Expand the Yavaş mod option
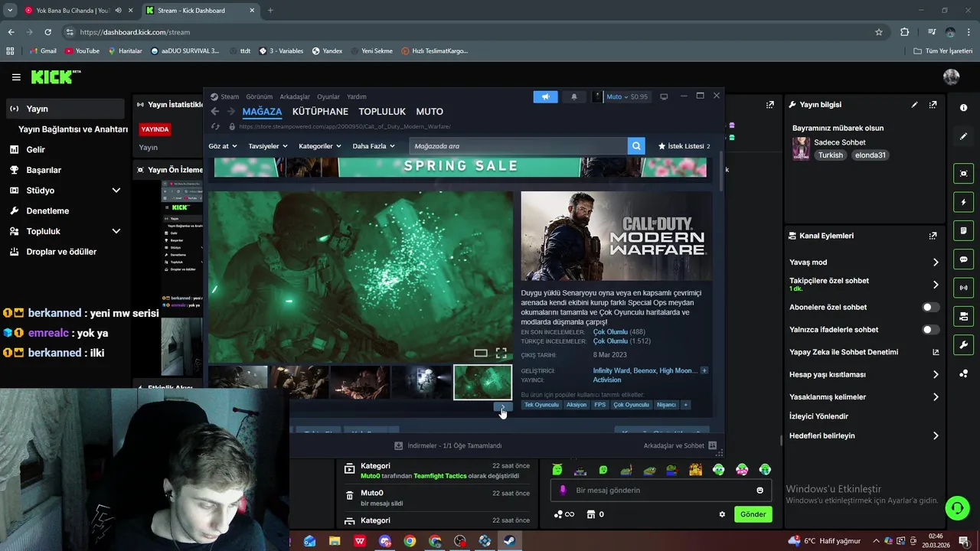 [x=936, y=262]
